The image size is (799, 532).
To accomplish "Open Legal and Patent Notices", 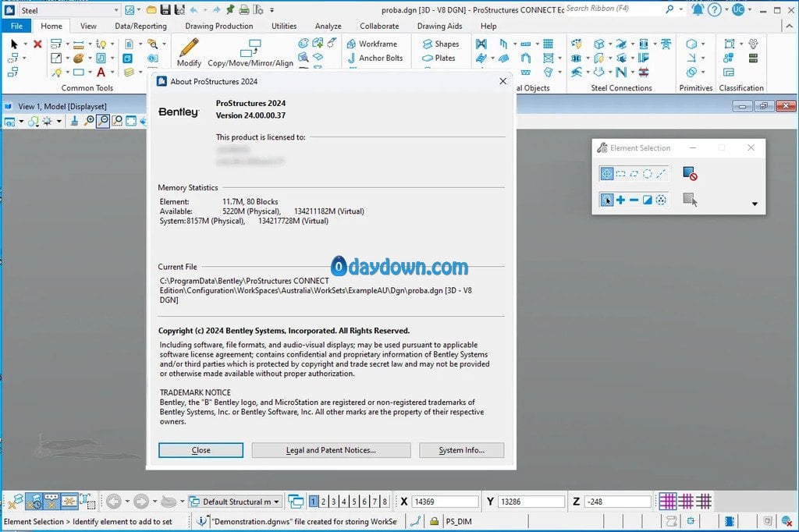I will [331, 450].
